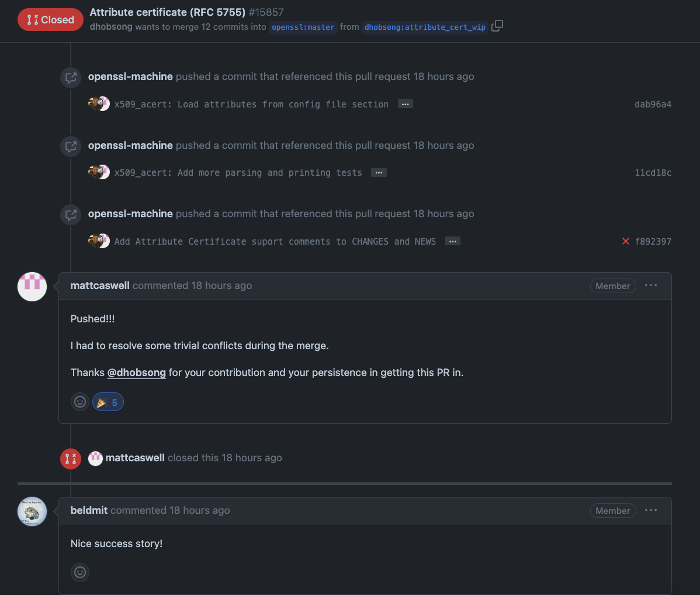Expand the 'CHANGES and NEWS' commit description

[453, 241]
